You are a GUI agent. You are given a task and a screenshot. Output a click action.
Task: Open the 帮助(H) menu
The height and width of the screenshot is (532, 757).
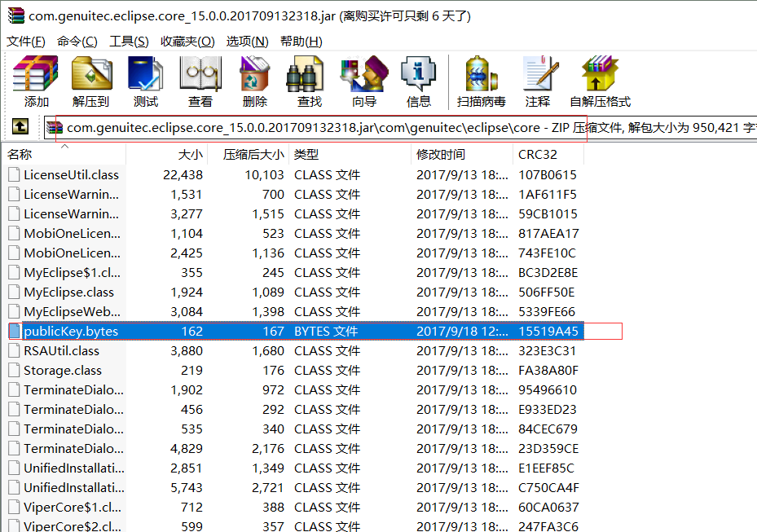coord(301,42)
